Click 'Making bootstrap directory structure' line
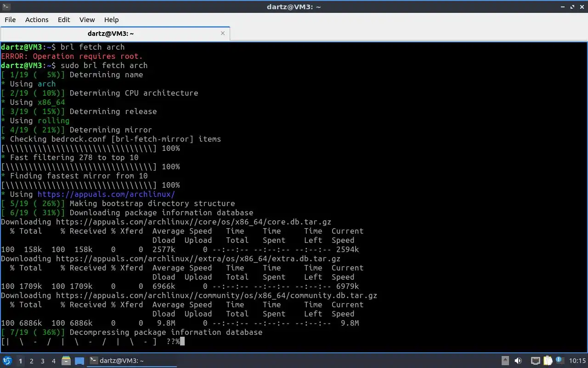 coord(118,203)
